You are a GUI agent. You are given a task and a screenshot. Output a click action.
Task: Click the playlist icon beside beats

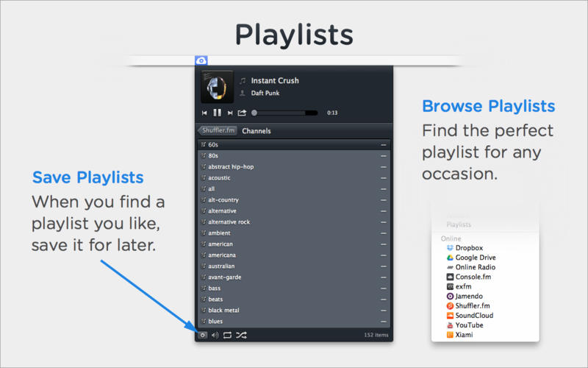[204, 300]
